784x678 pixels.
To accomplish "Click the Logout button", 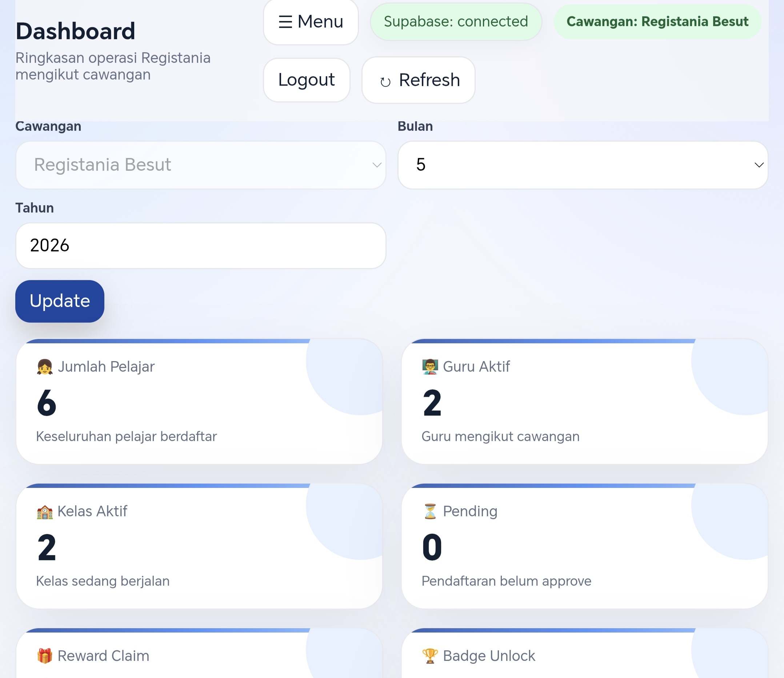I will (307, 80).
